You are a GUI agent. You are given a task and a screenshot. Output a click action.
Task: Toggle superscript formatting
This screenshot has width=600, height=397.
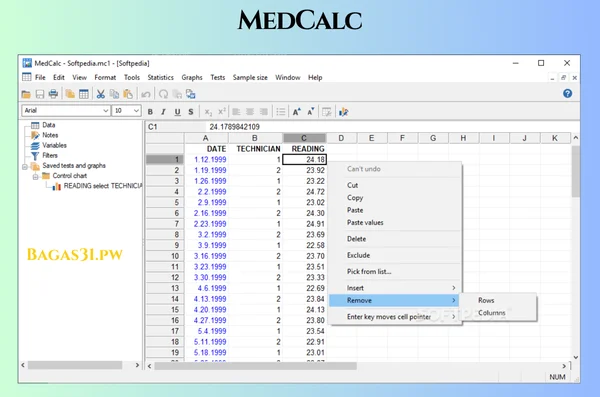click(222, 112)
